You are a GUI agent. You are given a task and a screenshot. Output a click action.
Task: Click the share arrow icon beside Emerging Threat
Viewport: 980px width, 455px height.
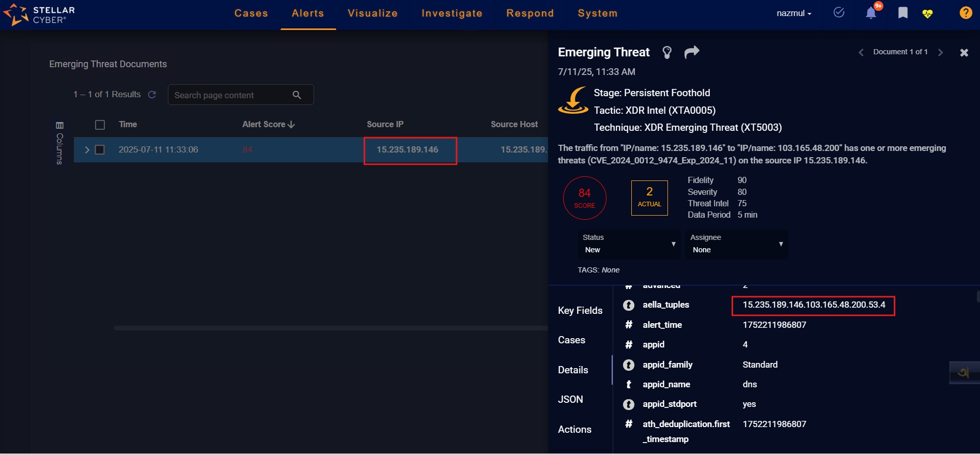(692, 52)
